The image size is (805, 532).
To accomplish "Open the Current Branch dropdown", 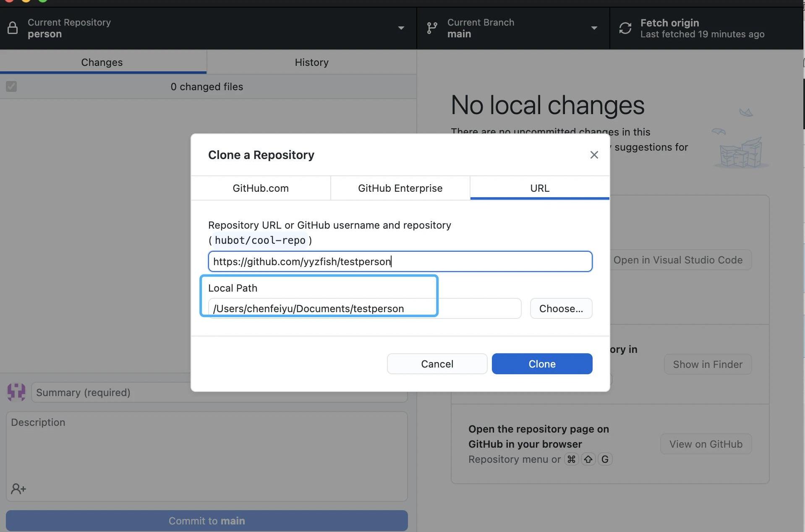I will coord(594,28).
